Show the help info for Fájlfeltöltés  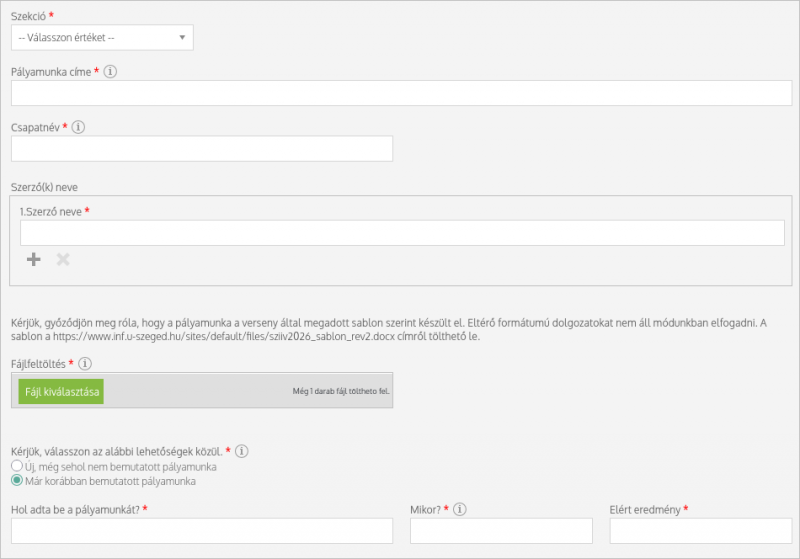click(x=85, y=363)
